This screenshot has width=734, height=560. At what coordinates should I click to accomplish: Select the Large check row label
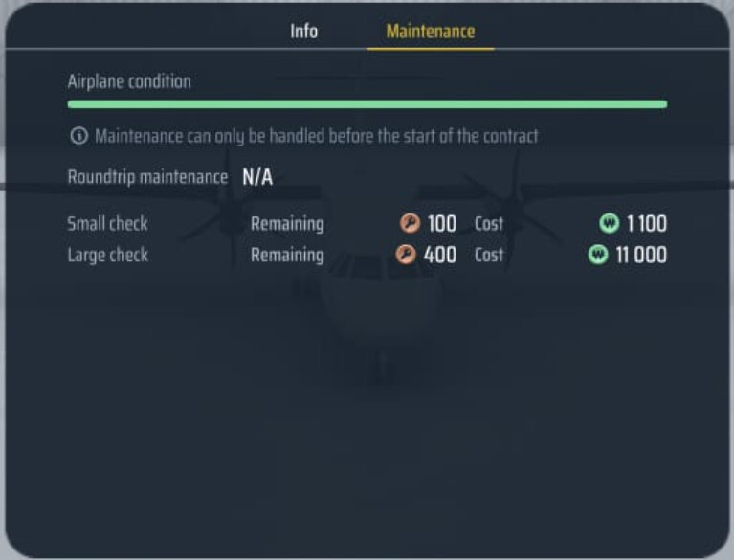coord(108,256)
